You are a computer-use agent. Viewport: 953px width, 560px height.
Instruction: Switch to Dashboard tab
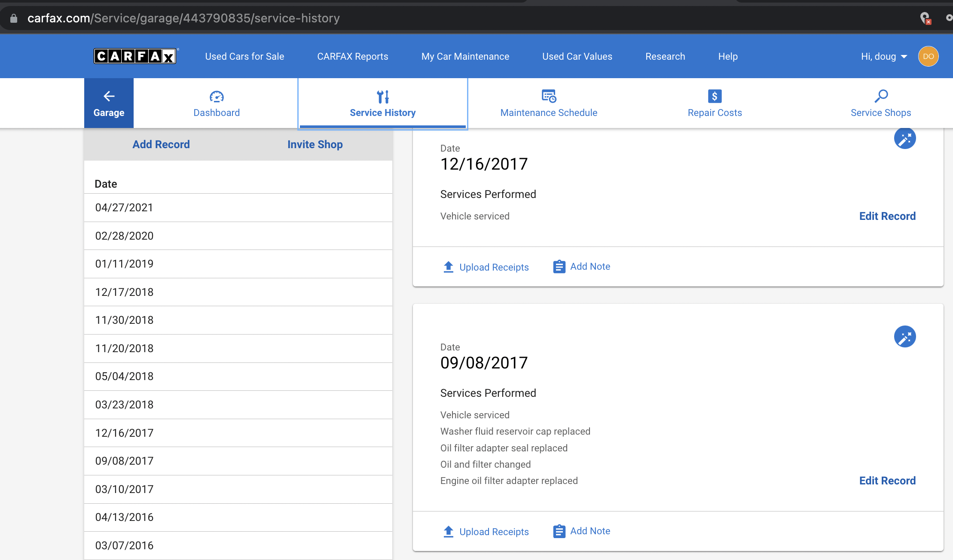pos(217,103)
